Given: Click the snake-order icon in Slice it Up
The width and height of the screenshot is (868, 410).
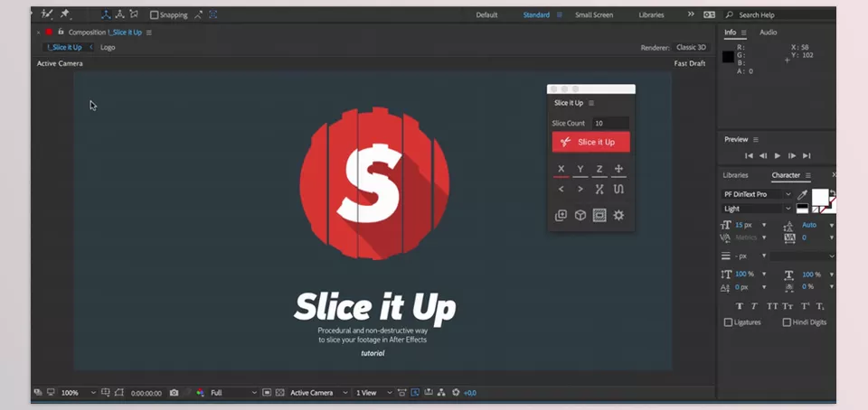Looking at the screenshot, I should [x=618, y=189].
